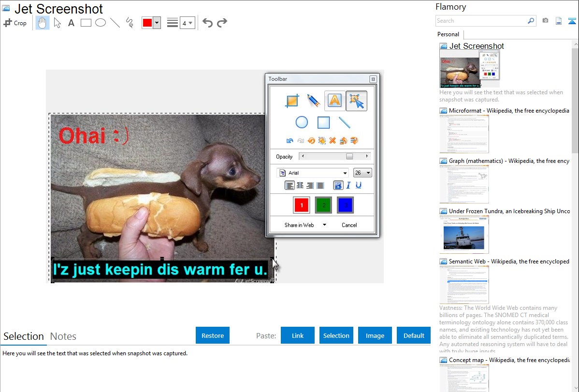Choose the freehand scribble tool

point(130,23)
